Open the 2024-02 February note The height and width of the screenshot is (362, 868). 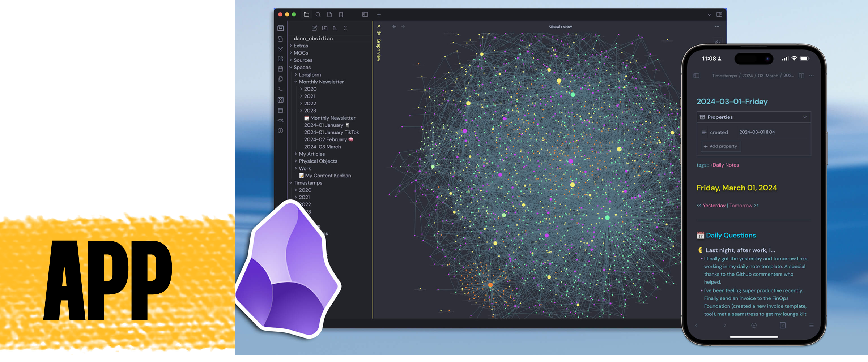click(328, 140)
